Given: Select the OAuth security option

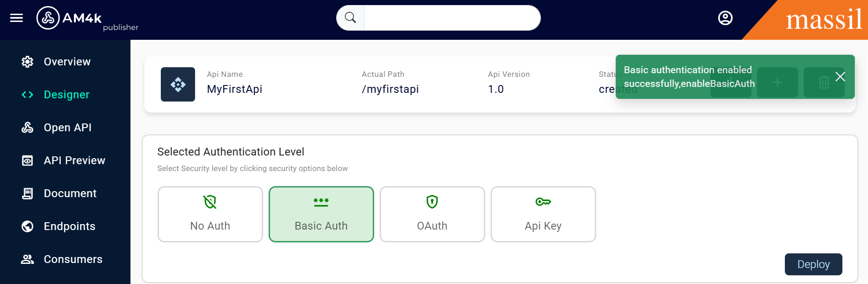Looking at the screenshot, I should [x=432, y=214].
